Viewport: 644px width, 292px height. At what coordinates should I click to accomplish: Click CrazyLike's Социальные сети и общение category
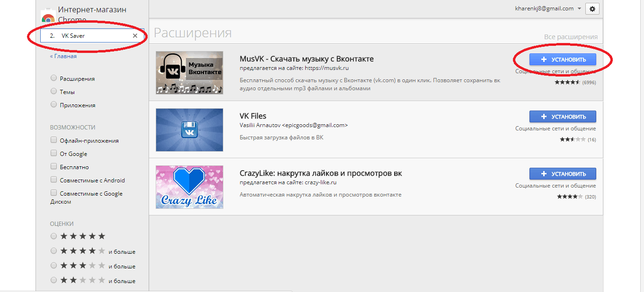click(x=556, y=186)
